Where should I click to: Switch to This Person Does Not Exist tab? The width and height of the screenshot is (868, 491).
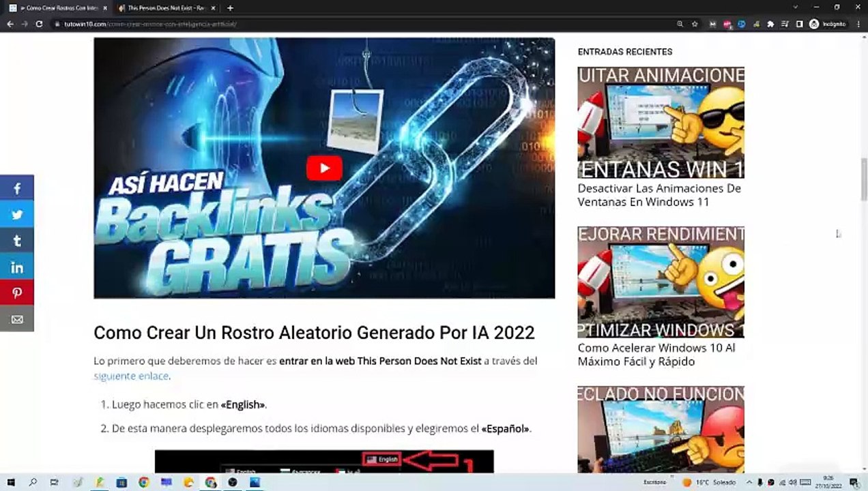[167, 8]
